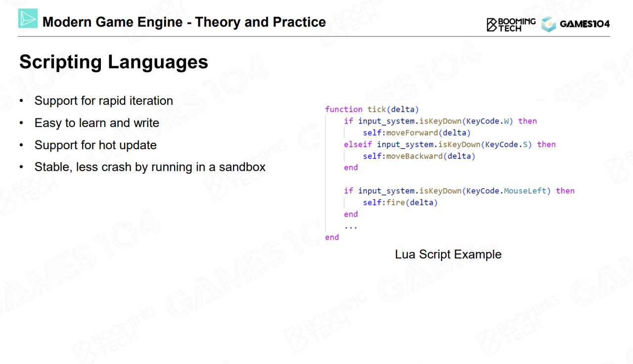Click the 'Stable, less crash' sandbox bullet

[150, 167]
